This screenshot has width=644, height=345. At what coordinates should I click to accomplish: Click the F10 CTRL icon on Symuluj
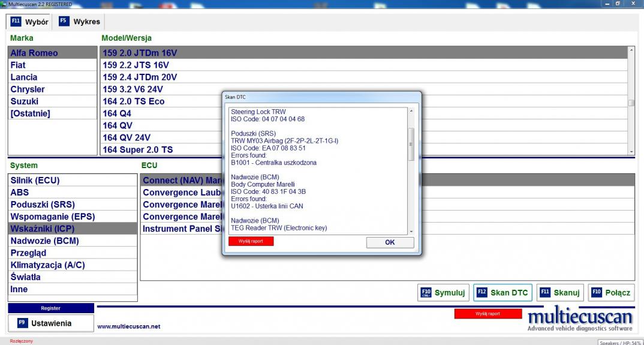426,292
